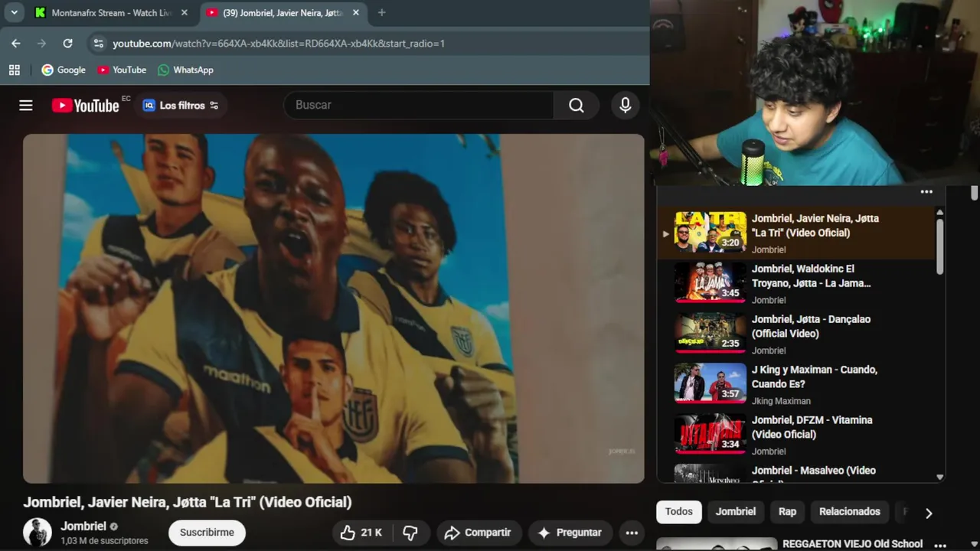Open the Google bookmark
The height and width of the screenshot is (551, 980).
(x=64, y=70)
